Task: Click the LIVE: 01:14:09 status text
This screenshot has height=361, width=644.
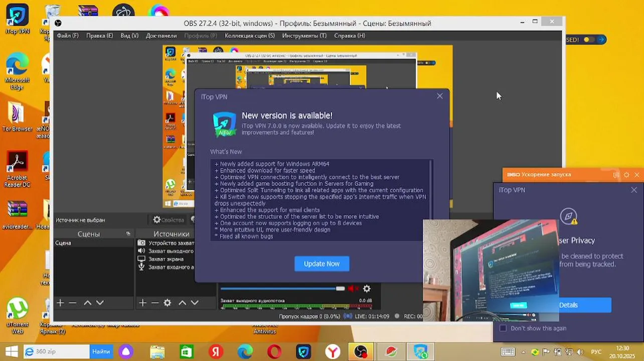Action: tap(373, 316)
